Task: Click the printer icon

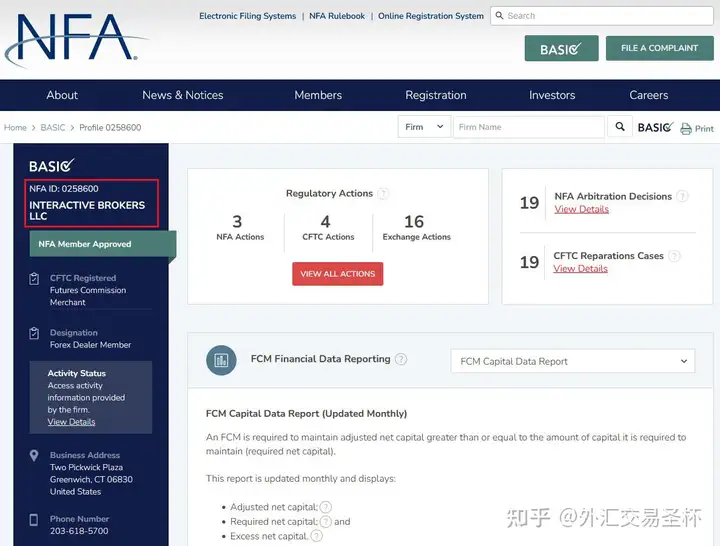Action: click(x=686, y=129)
